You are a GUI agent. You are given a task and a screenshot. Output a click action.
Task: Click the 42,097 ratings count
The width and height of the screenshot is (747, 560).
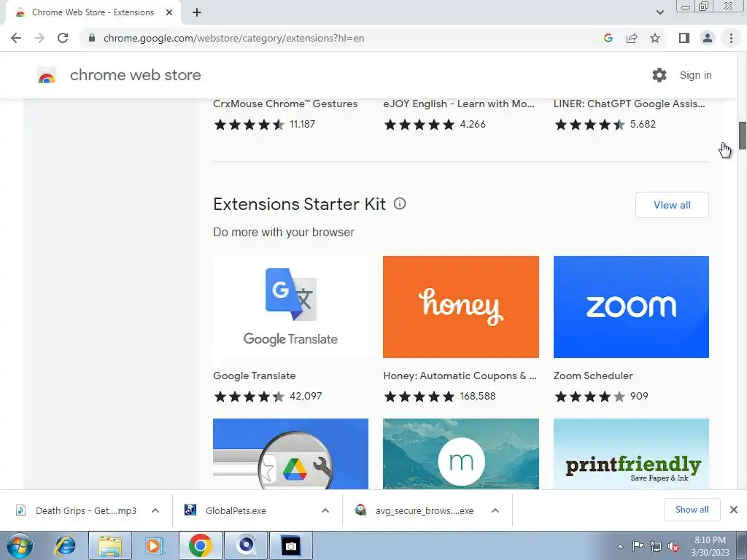tap(306, 396)
